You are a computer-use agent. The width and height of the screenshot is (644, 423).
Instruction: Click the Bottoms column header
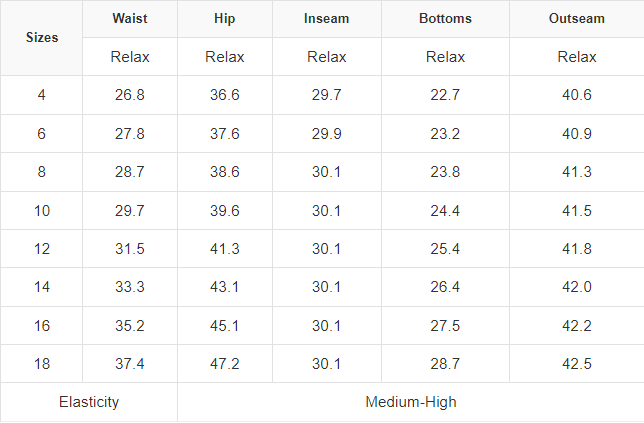445,19
